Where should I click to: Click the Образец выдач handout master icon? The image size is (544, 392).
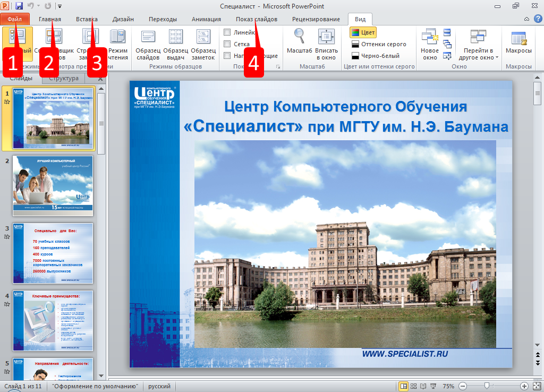coord(175,44)
